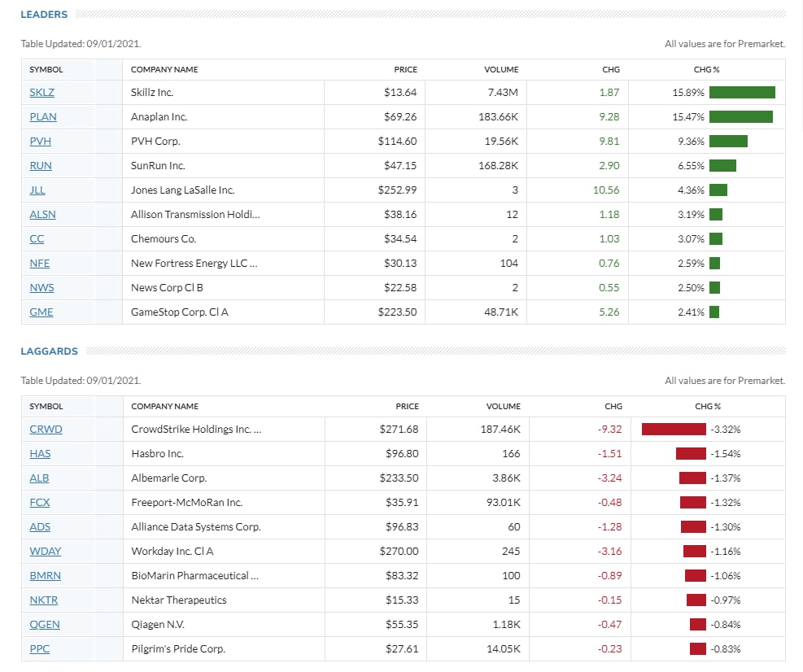Click the Leaders table SYMBOL column header
The width and height of the screenshot is (803, 672).
[46, 70]
